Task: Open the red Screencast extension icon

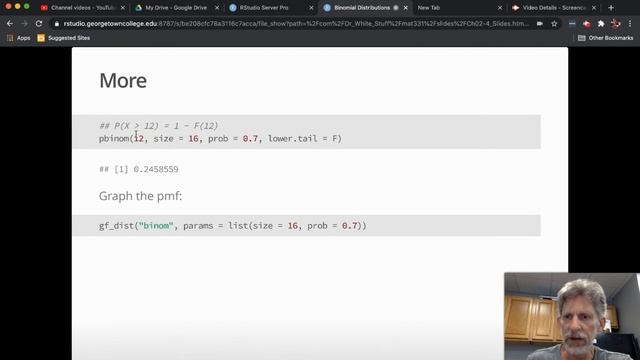Action: [x=587, y=24]
